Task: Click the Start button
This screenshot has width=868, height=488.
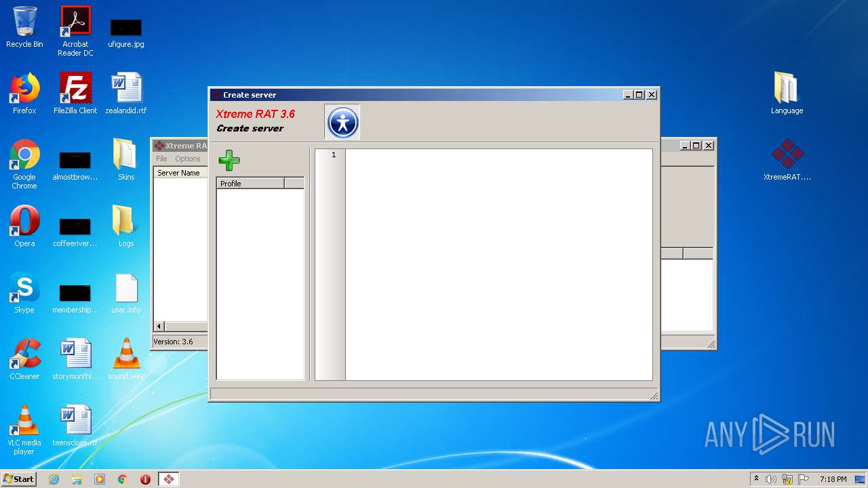Action: click(x=19, y=479)
